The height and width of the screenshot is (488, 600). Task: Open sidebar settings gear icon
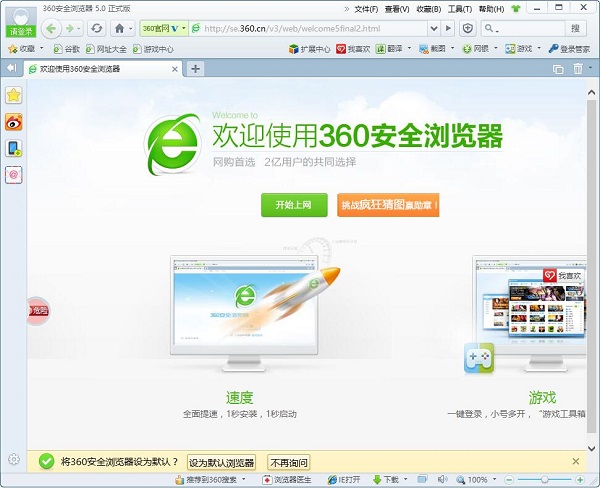[x=14, y=460]
